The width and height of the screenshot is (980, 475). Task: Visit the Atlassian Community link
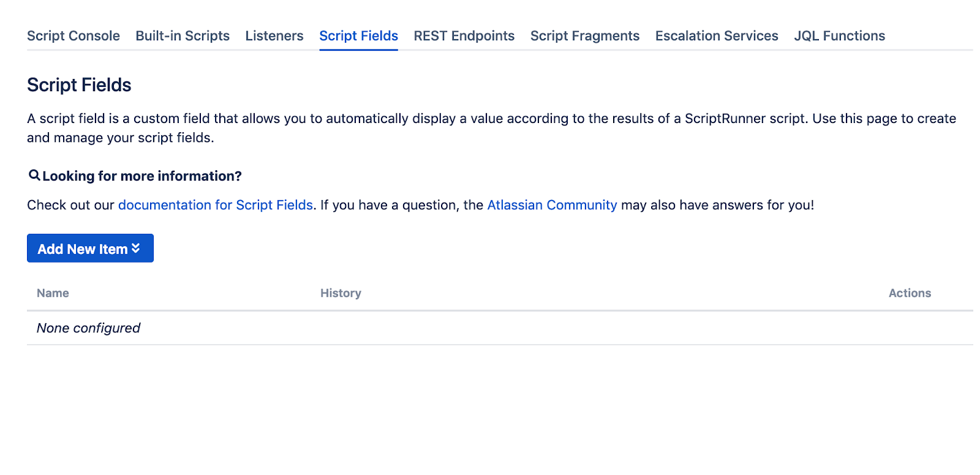point(552,205)
